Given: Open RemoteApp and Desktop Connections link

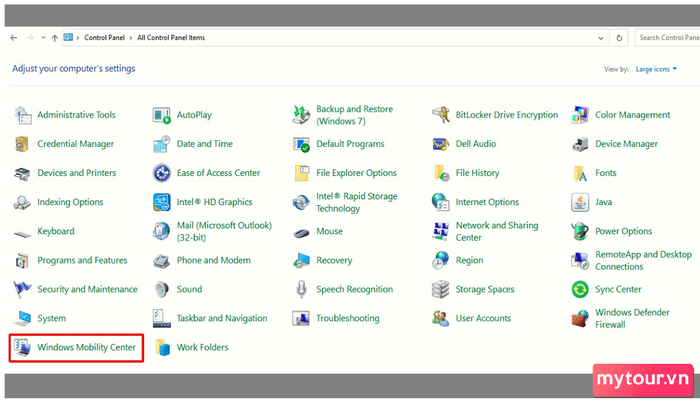Looking at the screenshot, I should pyautogui.click(x=643, y=260).
